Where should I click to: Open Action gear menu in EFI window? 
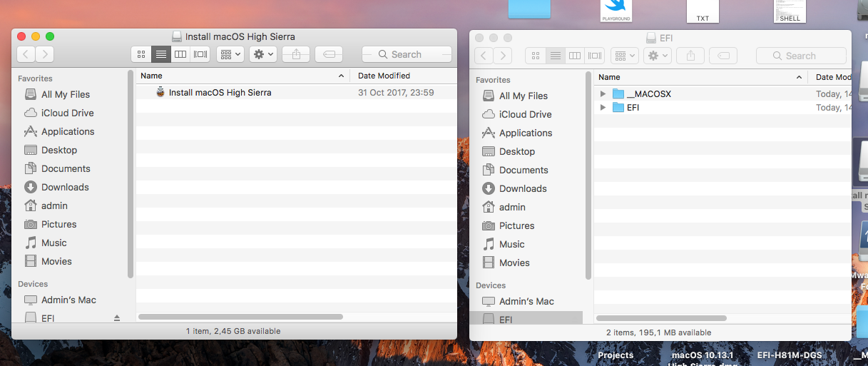click(657, 56)
